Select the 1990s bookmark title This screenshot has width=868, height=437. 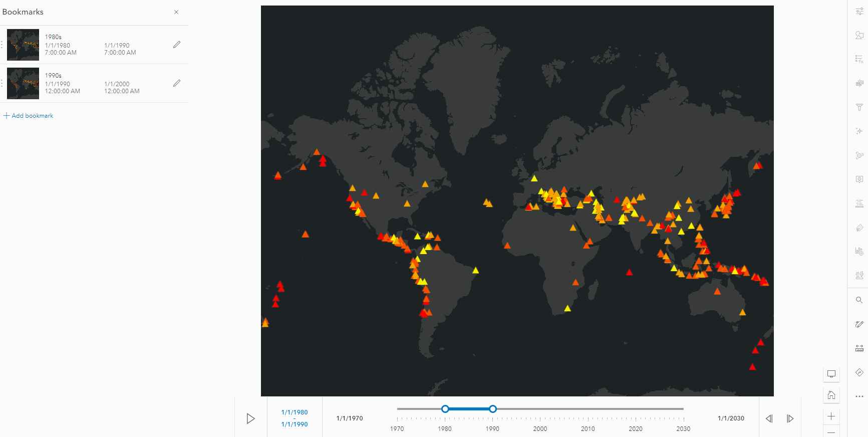tap(53, 76)
